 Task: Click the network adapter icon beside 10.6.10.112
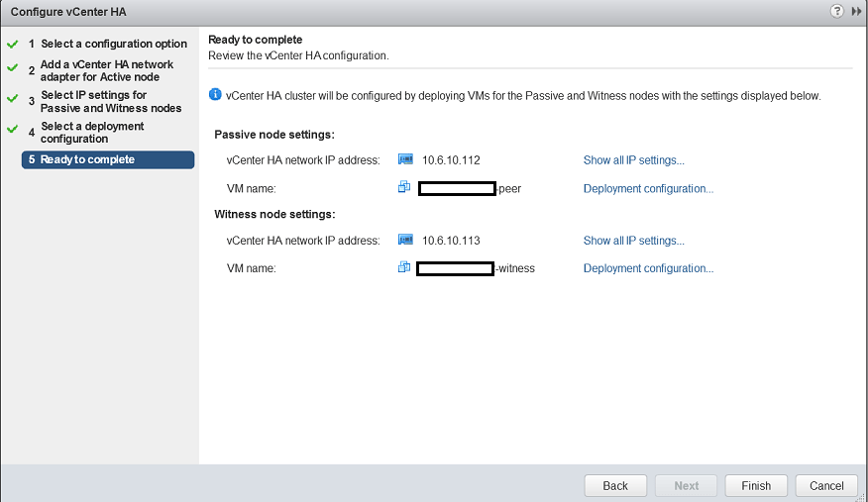(x=404, y=158)
